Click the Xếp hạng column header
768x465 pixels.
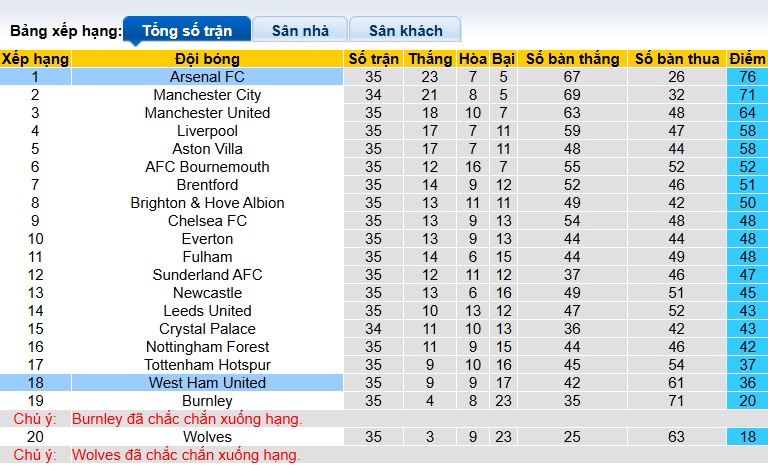tap(35, 59)
